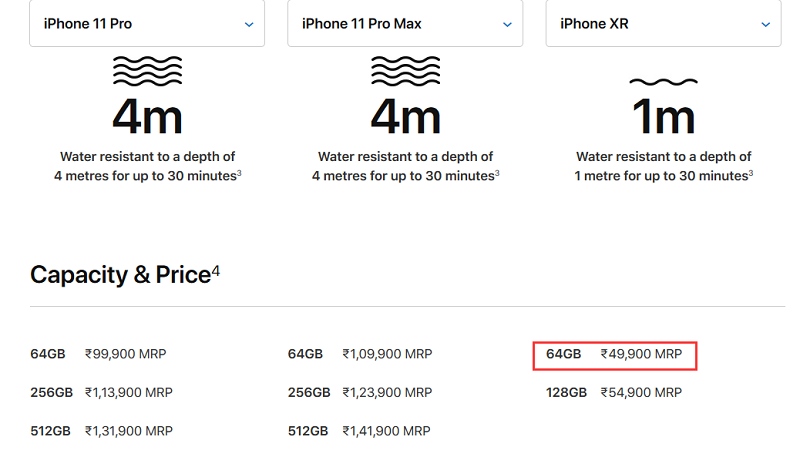Open footnote 3 in iPhone 11 Pro Max water text
Screen dimensions: 800x457
point(497,173)
